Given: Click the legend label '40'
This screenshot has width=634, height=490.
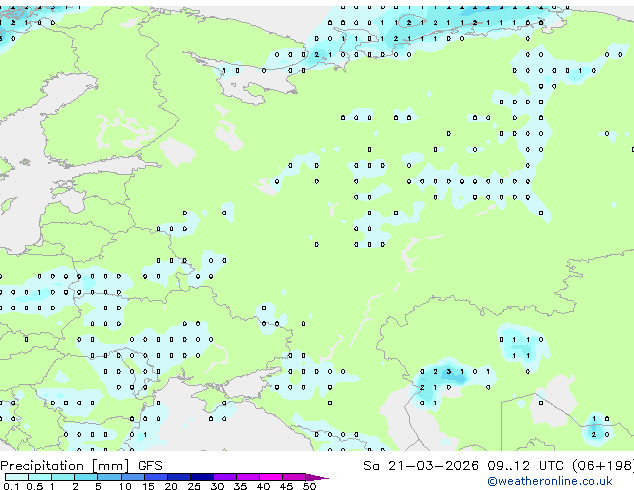Looking at the screenshot, I should pos(263,486).
